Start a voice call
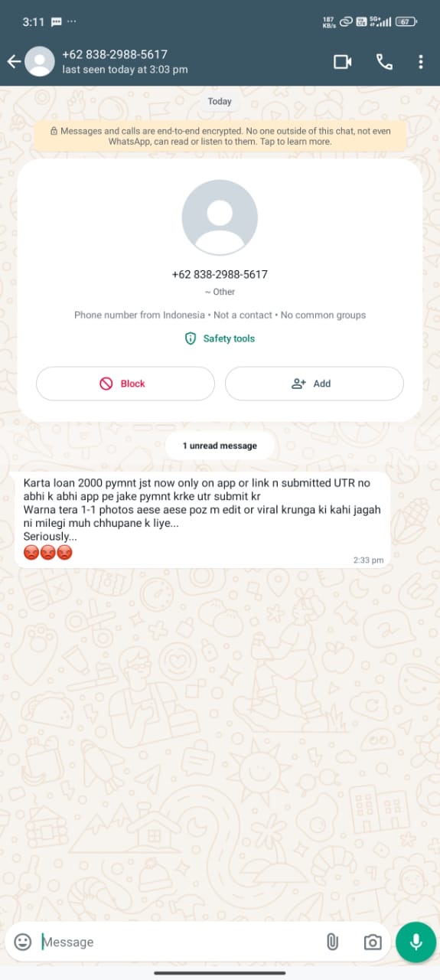 pyautogui.click(x=384, y=62)
